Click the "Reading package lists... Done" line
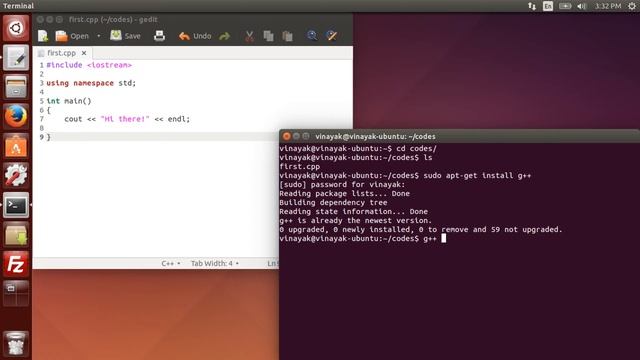Image resolution: width=640 pixels, height=360 pixels. (x=344, y=193)
